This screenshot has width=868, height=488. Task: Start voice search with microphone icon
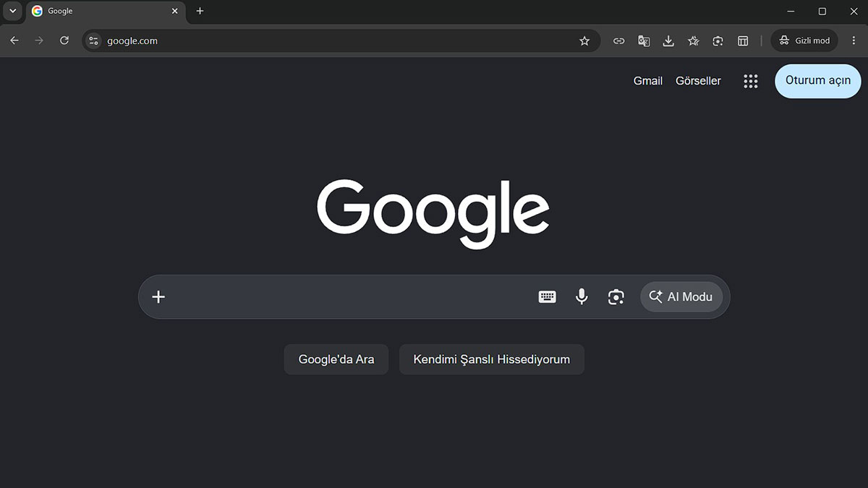click(582, 296)
